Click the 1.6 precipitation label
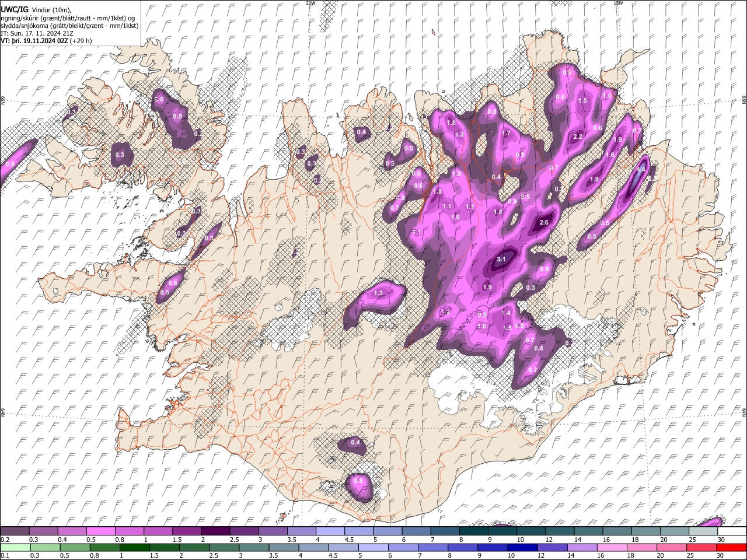 610,155
